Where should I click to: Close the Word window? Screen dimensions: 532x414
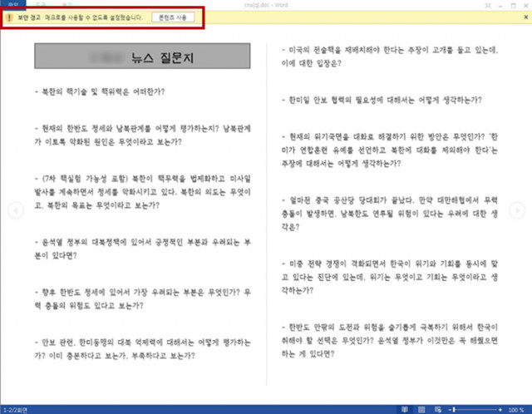(525, 4)
